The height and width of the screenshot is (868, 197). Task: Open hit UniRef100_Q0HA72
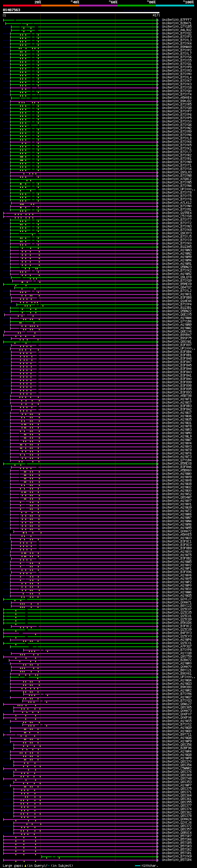point(176,531)
